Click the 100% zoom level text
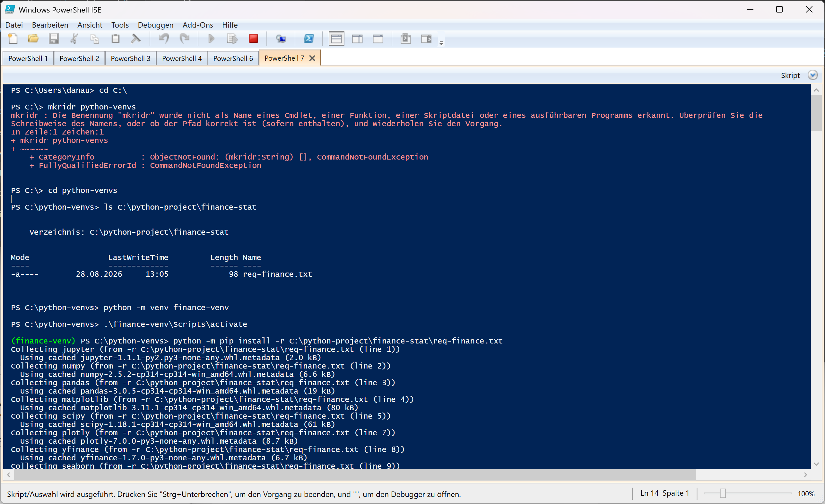825x504 pixels. click(806, 494)
